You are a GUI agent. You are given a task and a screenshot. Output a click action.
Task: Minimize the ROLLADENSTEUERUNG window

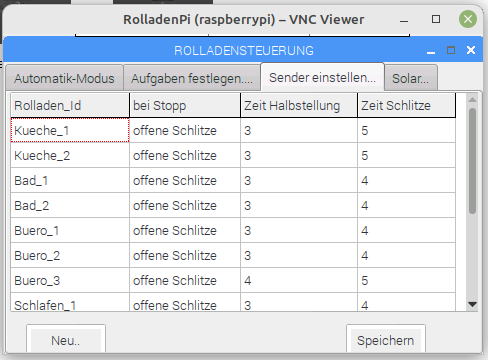[431, 52]
